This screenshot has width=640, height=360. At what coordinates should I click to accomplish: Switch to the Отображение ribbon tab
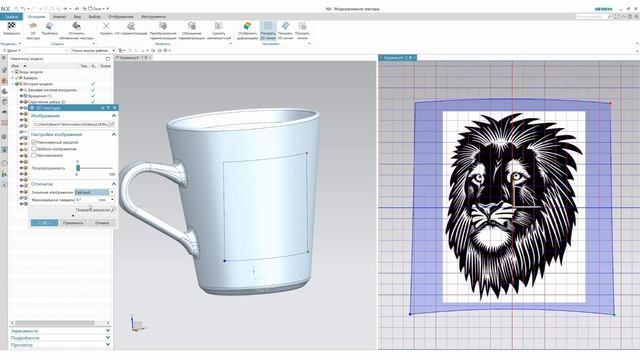[x=121, y=17]
